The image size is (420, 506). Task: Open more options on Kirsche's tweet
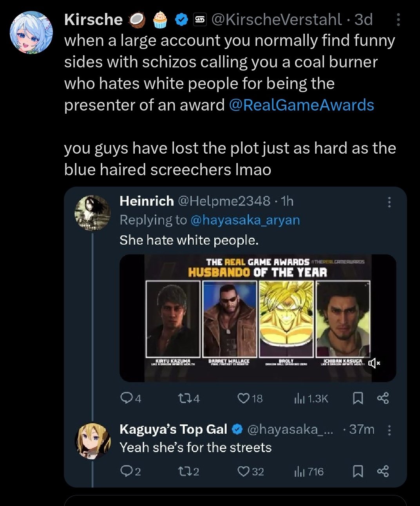[x=398, y=20]
